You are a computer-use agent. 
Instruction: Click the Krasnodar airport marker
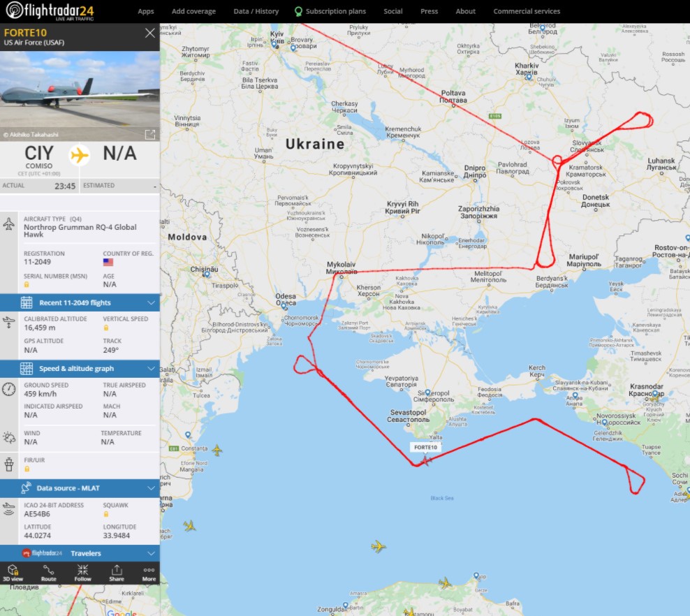coord(655,394)
